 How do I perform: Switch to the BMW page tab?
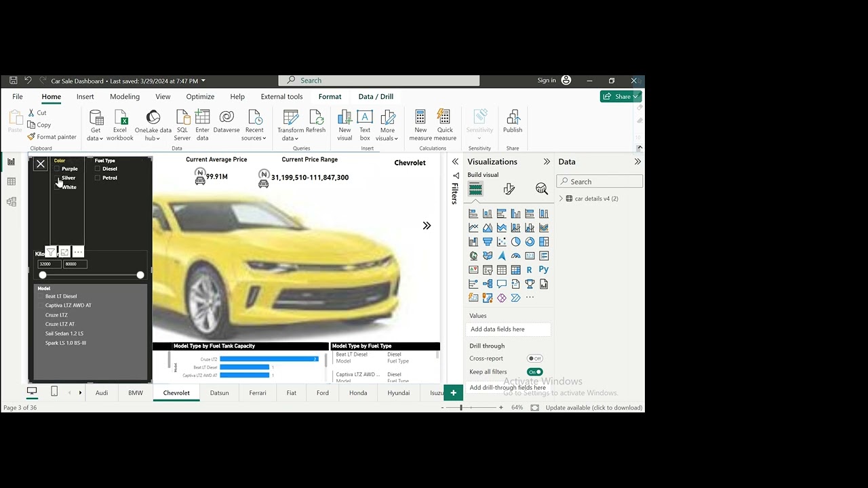136,393
